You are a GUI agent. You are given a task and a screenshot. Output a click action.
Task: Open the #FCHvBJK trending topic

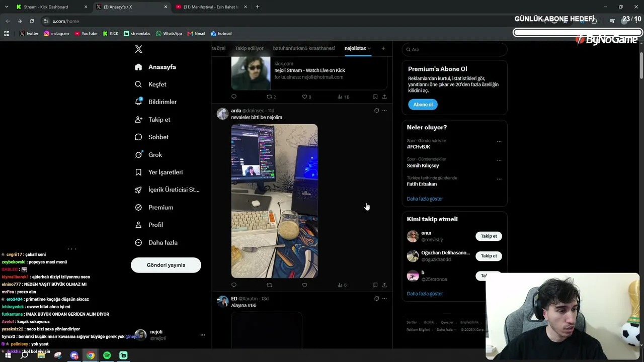click(419, 147)
